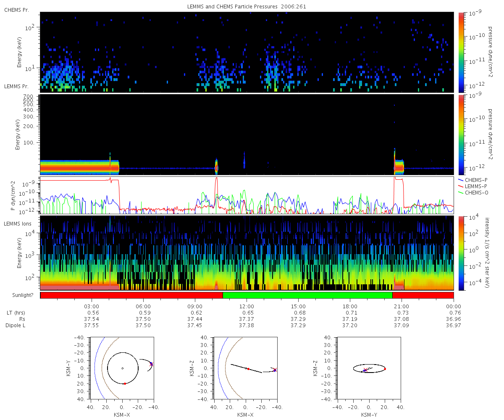Click the '00:00' time axis label
The height and width of the screenshot is (420, 504).
click(454, 306)
